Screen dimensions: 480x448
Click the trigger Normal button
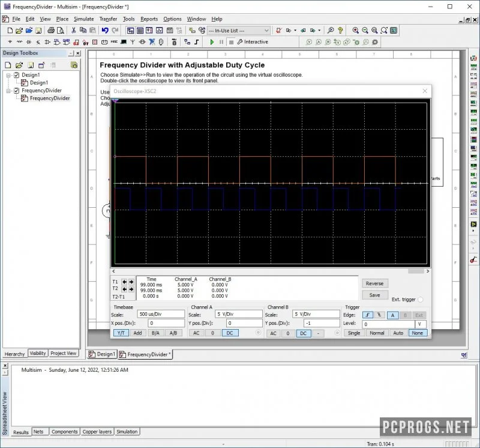coord(377,333)
